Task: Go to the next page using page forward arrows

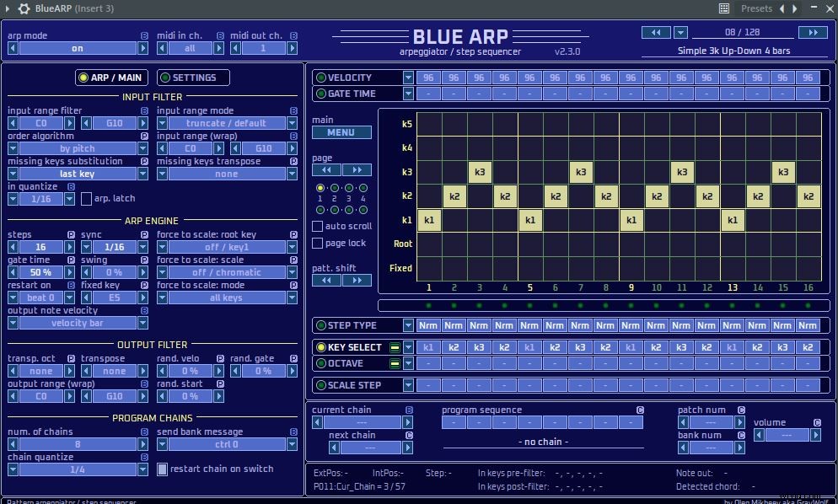Action: [355, 169]
